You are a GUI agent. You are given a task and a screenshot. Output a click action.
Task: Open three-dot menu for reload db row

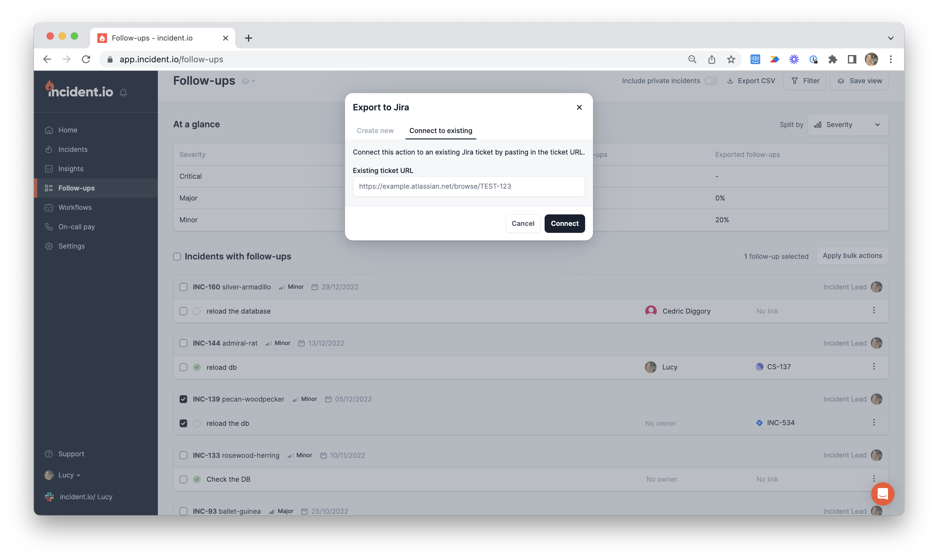click(874, 366)
